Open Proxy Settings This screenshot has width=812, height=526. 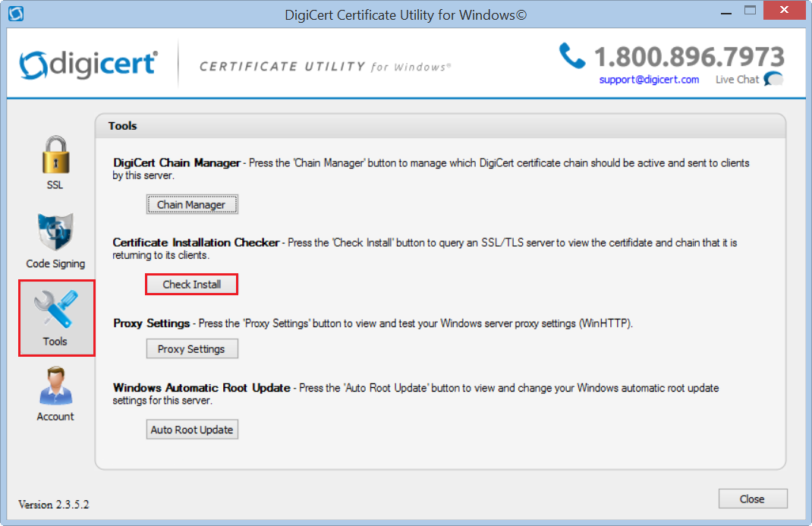191,349
